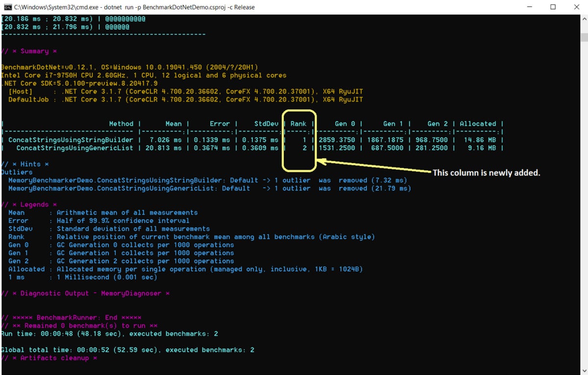Image resolution: width=588 pixels, height=375 pixels.
Task: Click the Gen 0 column header
Action: pyautogui.click(x=345, y=124)
